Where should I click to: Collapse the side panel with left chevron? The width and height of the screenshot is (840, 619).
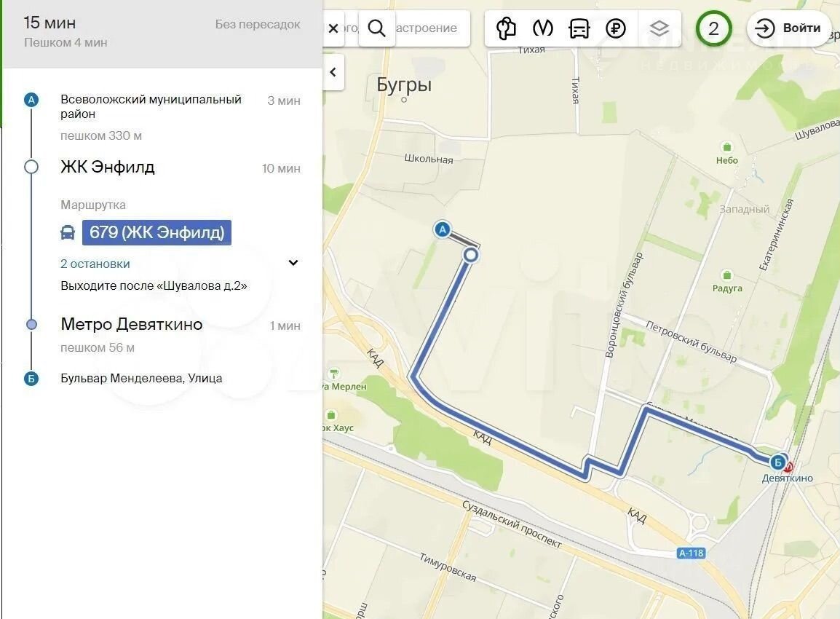[x=333, y=72]
